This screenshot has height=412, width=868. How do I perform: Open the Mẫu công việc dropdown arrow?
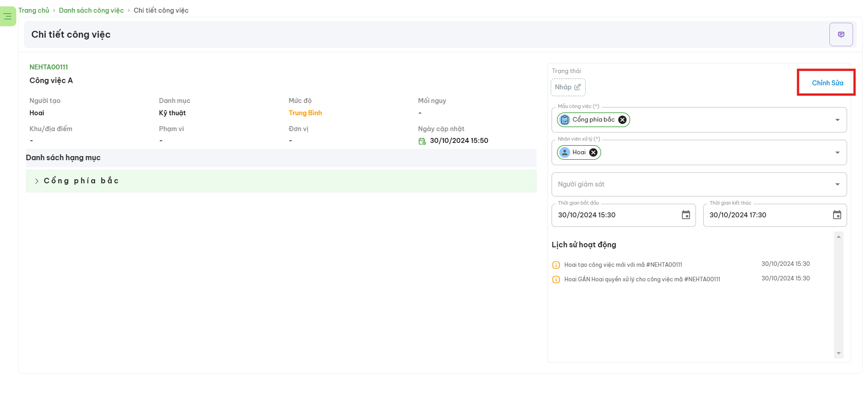point(837,120)
